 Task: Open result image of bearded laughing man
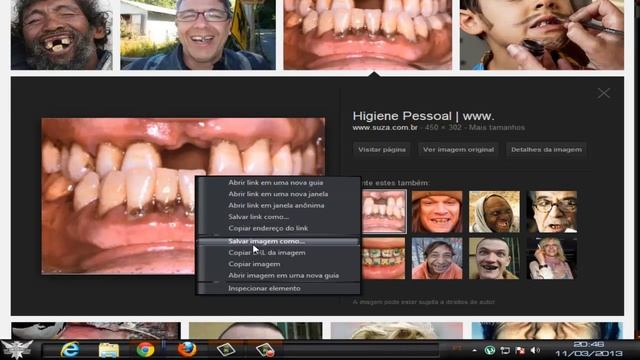[x=61, y=35]
